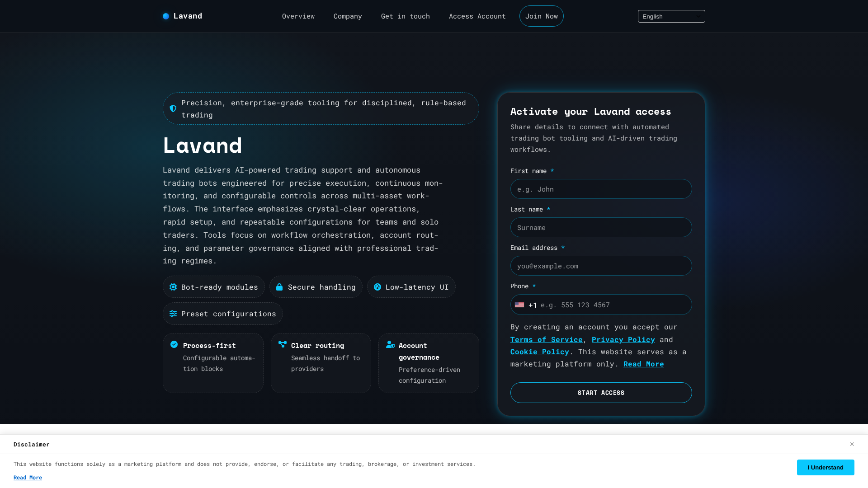Focus the First name input field
The image size is (868, 488).
(x=601, y=189)
